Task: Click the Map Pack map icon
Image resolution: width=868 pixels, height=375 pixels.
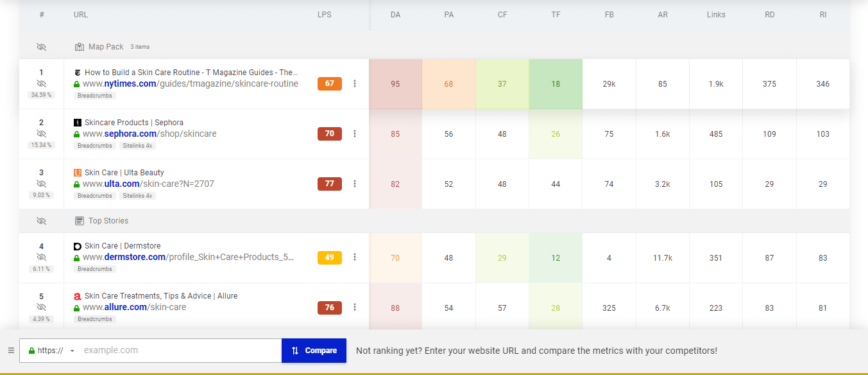Action: [80, 47]
